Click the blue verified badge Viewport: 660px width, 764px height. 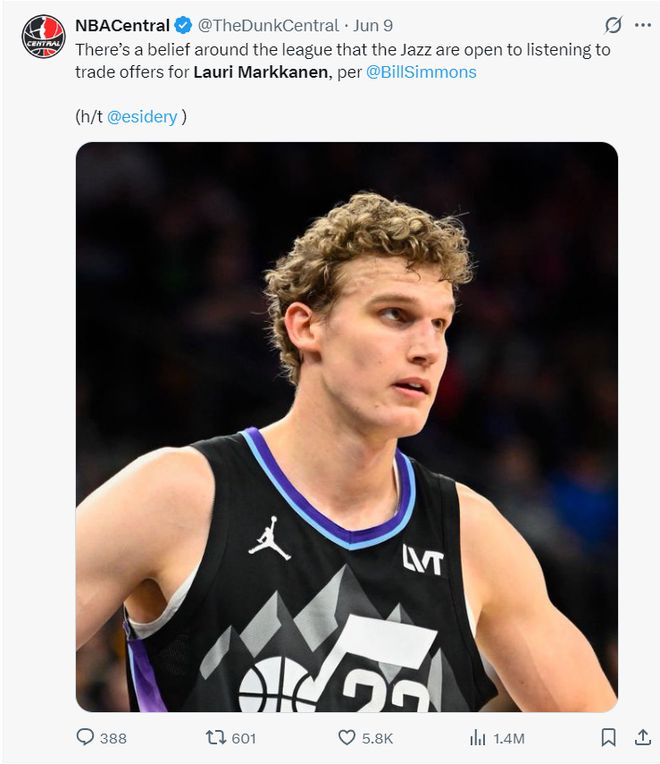click(183, 25)
